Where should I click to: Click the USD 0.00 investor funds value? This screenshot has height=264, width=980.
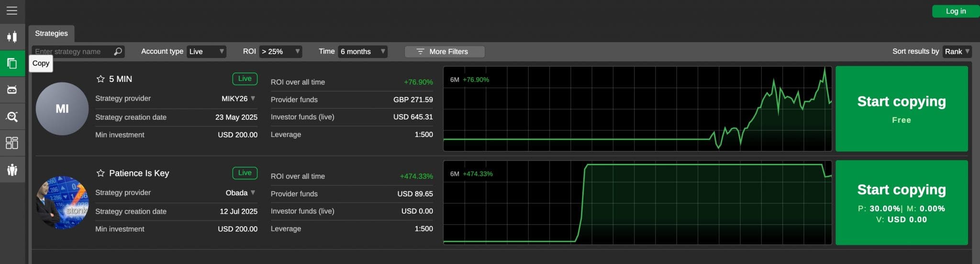click(x=417, y=211)
